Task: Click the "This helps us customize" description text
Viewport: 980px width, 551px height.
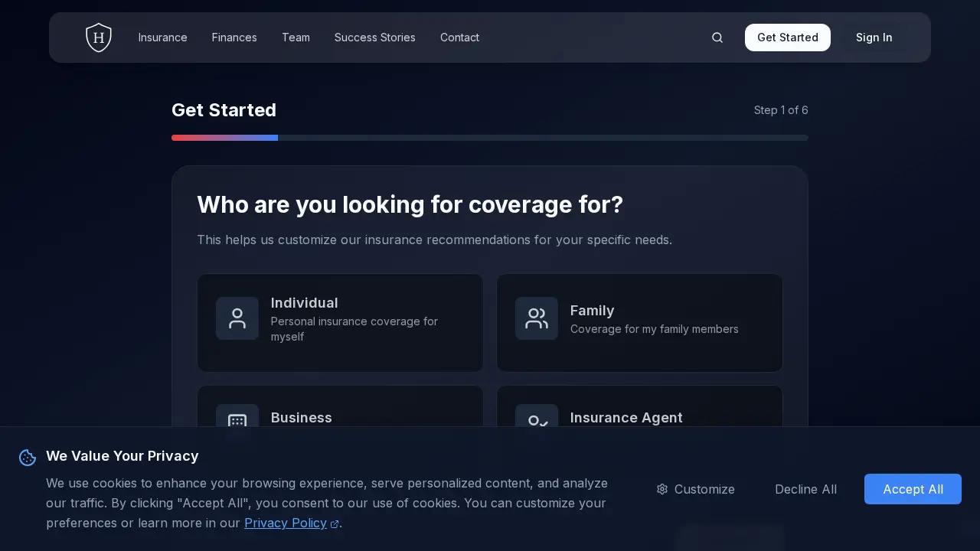Action: (434, 240)
